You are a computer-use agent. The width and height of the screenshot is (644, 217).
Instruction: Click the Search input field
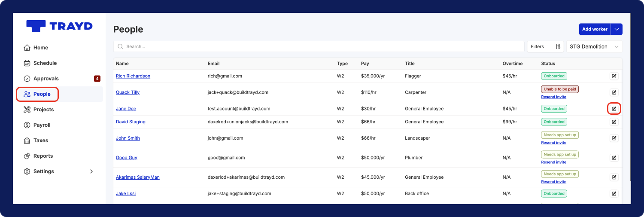319,46
